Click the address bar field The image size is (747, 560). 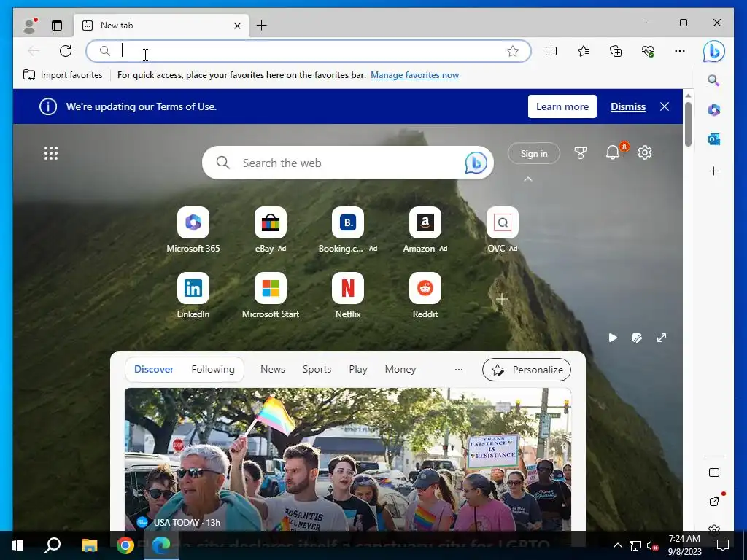(309, 51)
